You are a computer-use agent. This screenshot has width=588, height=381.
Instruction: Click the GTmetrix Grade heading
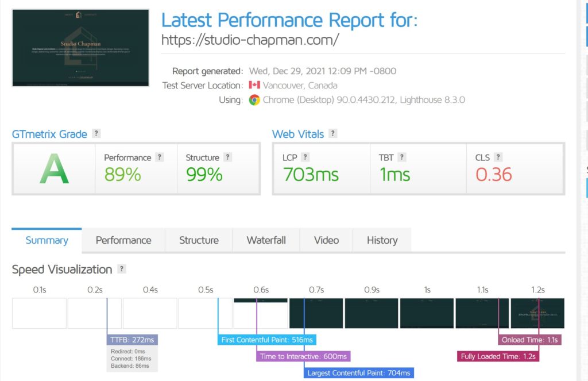pyautogui.click(x=49, y=134)
